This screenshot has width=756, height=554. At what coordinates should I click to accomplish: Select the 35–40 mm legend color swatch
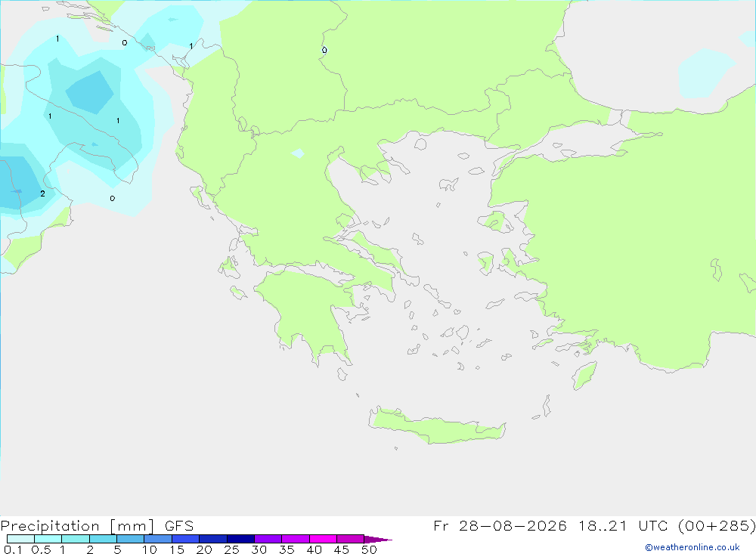296,539
